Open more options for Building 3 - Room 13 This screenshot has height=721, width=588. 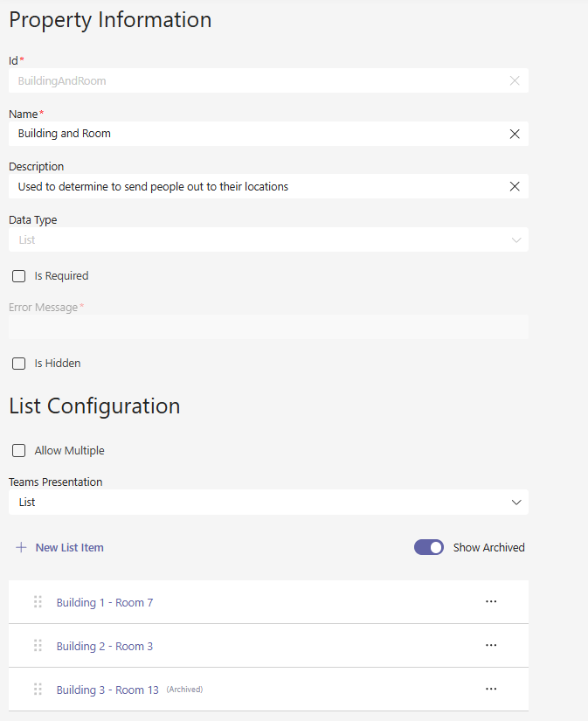(491, 689)
